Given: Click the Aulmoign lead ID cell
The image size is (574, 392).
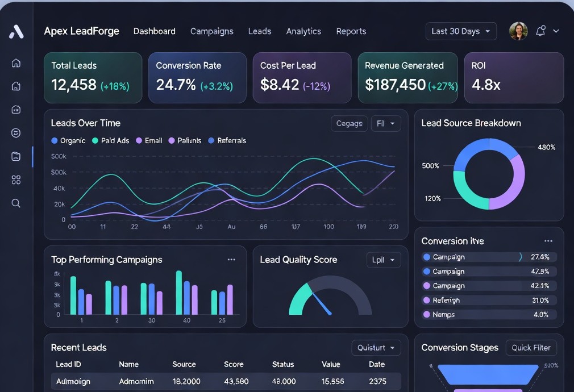Looking at the screenshot, I should coord(73,381).
